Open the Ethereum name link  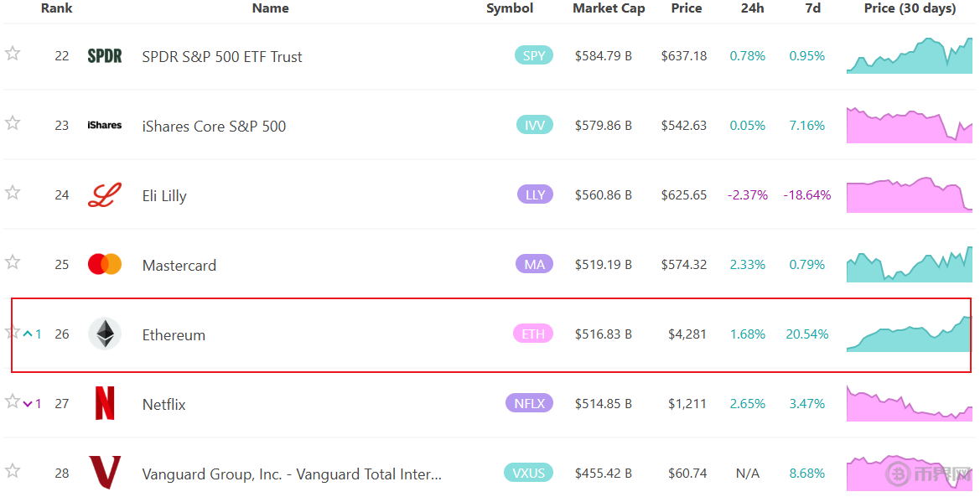[174, 335]
